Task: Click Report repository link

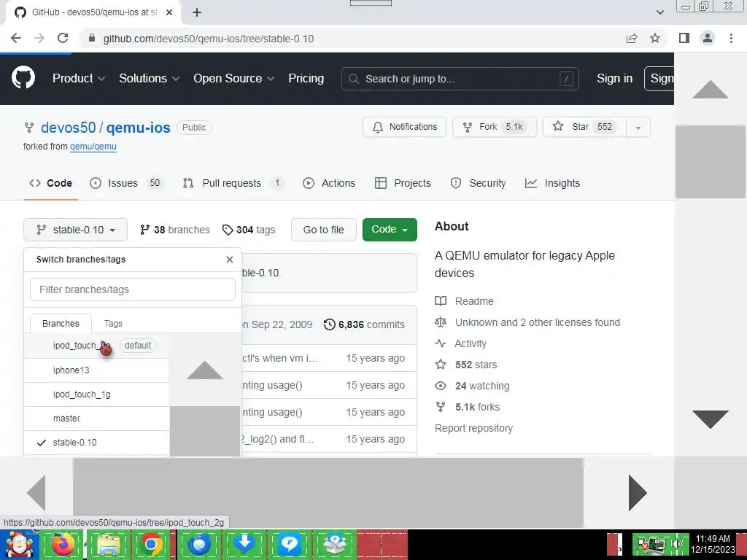Action: click(x=473, y=428)
